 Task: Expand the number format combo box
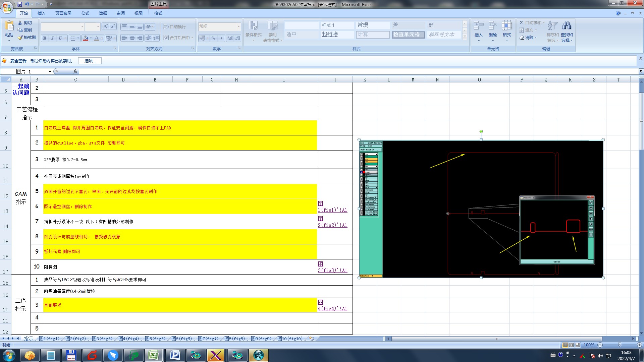click(238, 26)
